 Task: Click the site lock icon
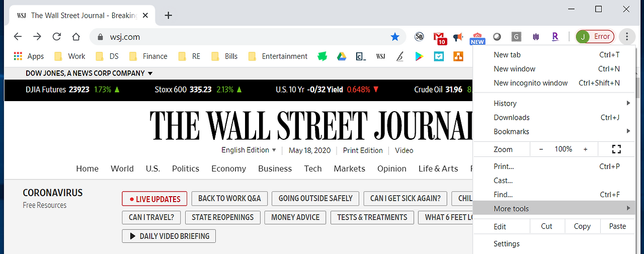point(100,37)
